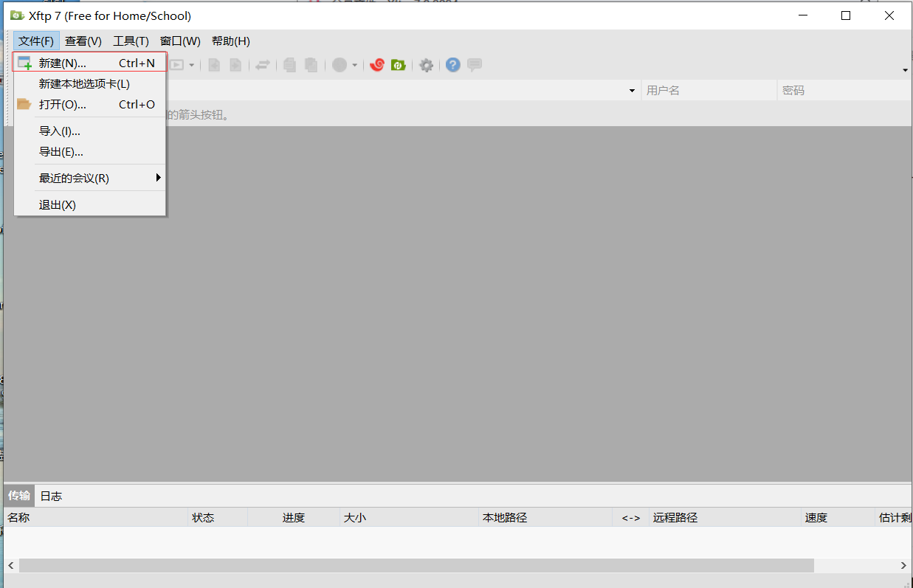Open options via the gear icon
This screenshot has height=588, width=913.
pos(426,65)
